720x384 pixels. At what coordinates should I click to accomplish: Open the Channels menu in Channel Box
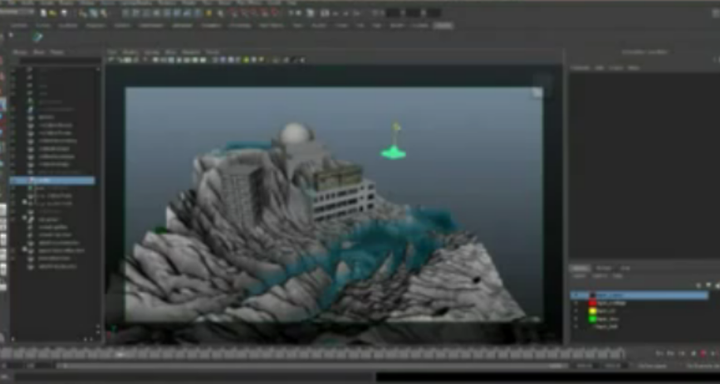click(580, 68)
